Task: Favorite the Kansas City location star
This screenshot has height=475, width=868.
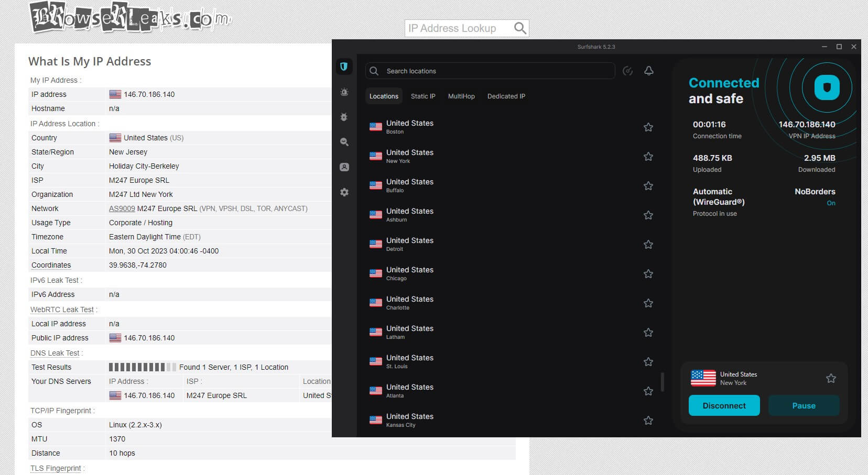Action: [648, 421]
